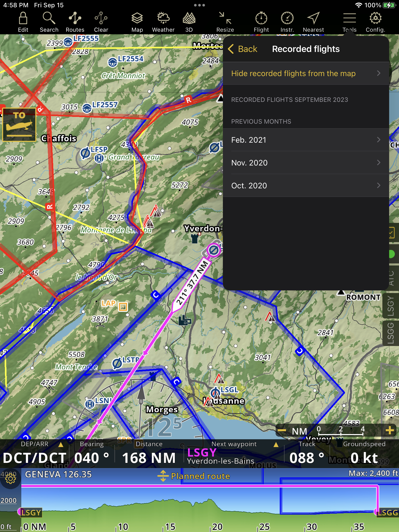Zoom in with the map scale plus
This screenshot has width=399, height=532.
(390, 430)
